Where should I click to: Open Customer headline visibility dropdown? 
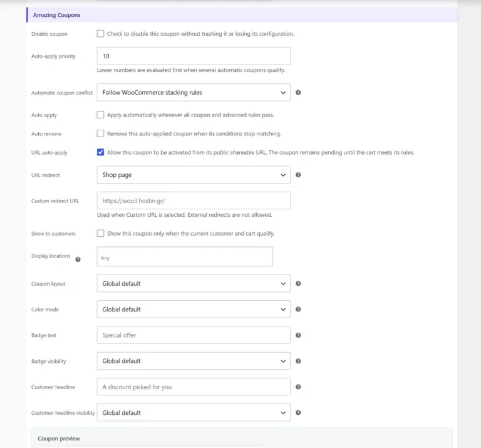[194, 413]
